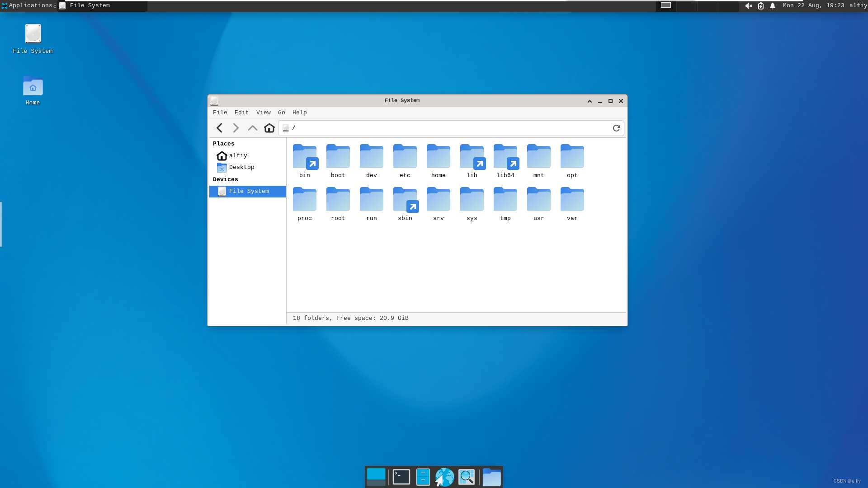This screenshot has height=488, width=868.
Task: Open the File menu
Action: tap(220, 113)
